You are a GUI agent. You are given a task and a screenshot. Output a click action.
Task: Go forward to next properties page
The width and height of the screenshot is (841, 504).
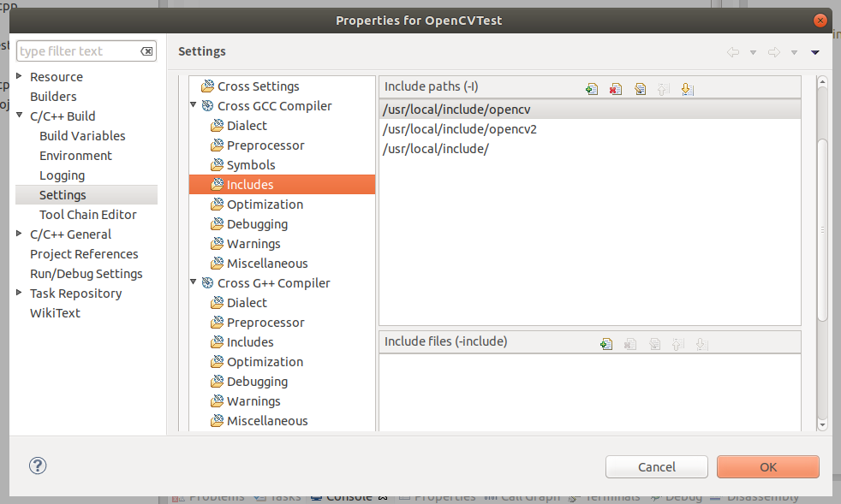pos(773,52)
